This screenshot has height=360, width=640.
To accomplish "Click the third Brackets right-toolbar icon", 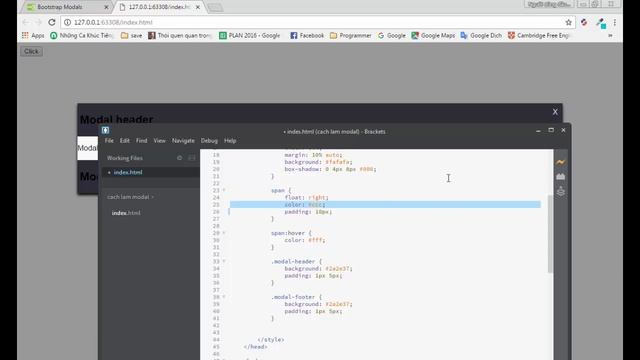I will click(x=560, y=191).
